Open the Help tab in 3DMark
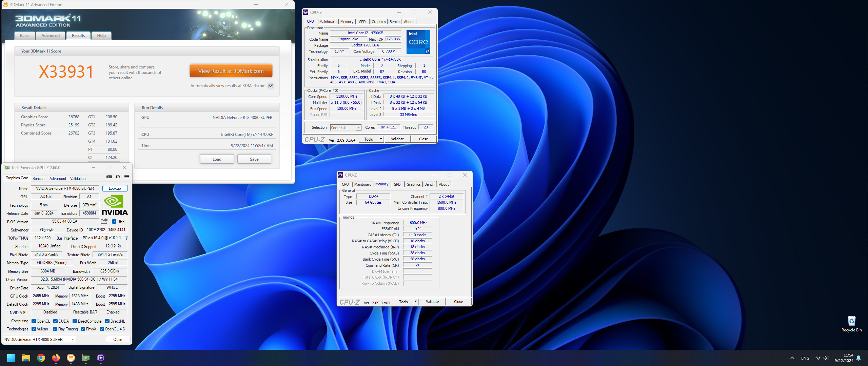The image size is (868, 366). pos(101,36)
